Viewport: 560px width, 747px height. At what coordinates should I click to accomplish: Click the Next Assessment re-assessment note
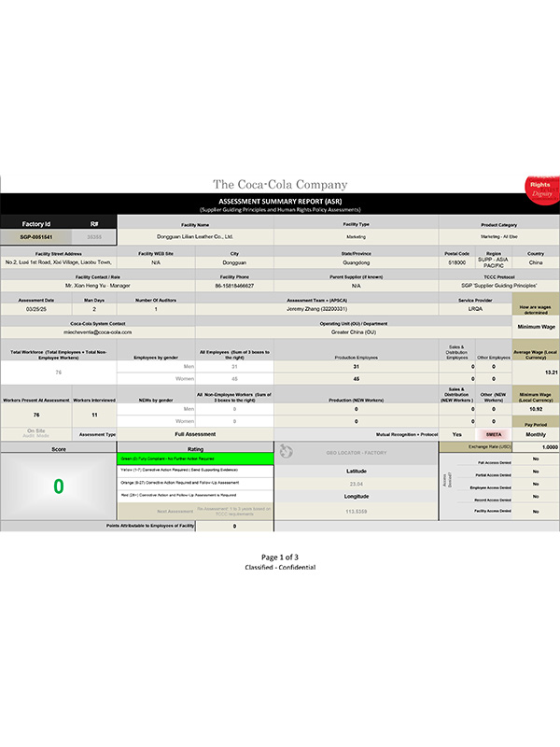click(x=234, y=511)
